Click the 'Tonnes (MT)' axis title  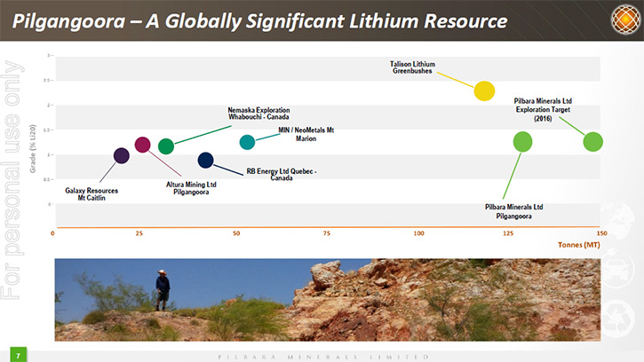(x=578, y=245)
